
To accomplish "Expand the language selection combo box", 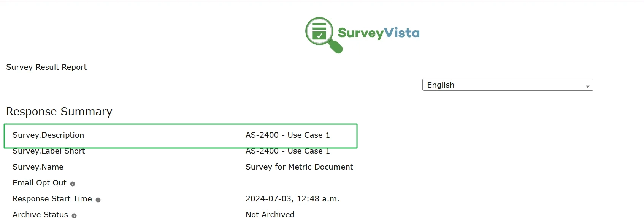I will 508,85.
